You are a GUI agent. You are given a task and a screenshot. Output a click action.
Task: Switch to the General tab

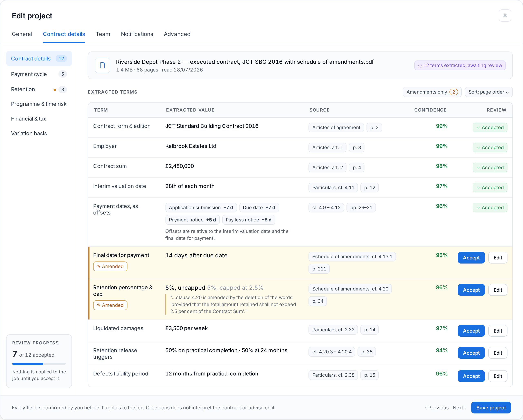22,34
